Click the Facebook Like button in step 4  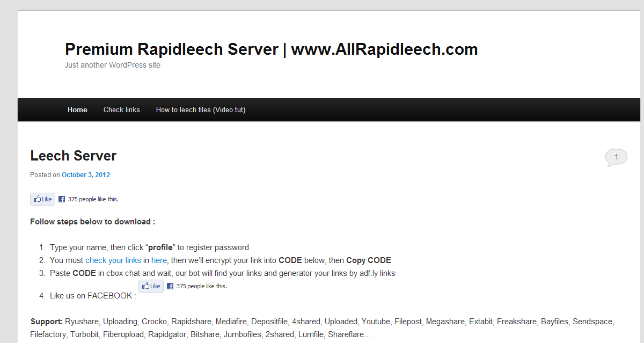[x=151, y=286]
